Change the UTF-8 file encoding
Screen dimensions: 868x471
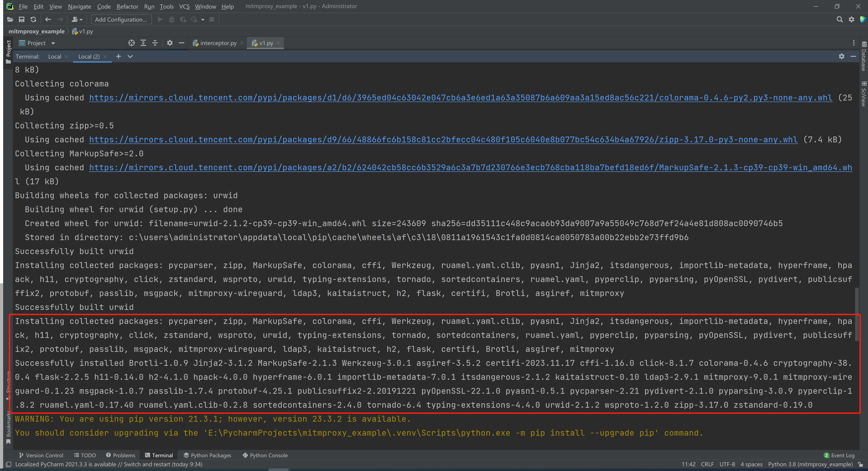[x=727, y=464]
